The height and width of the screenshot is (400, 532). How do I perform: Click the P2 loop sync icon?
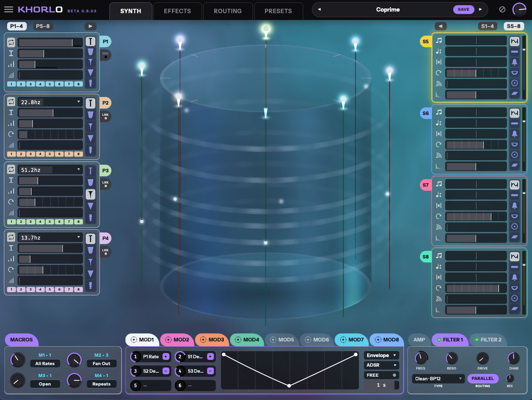coord(11,102)
